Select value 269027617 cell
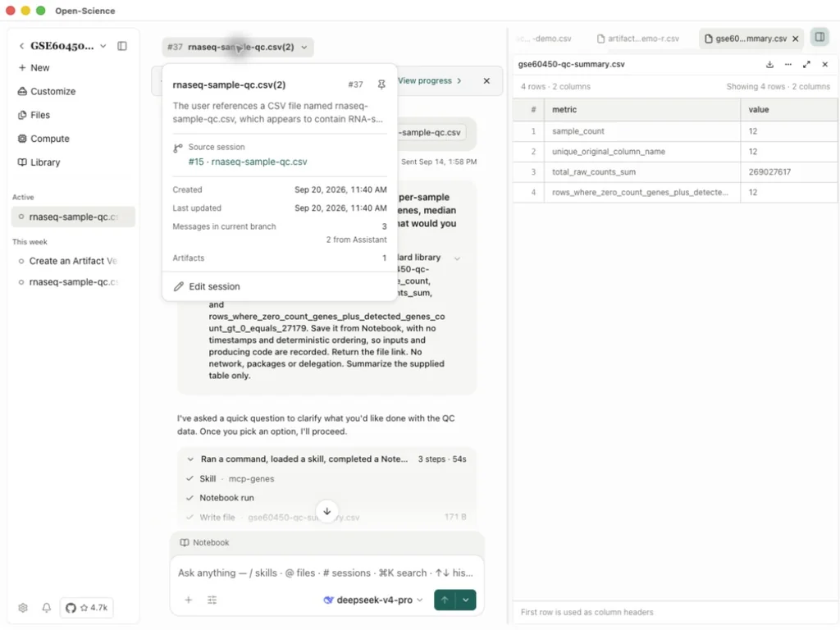Viewport: 840px width, 630px height. (x=788, y=172)
